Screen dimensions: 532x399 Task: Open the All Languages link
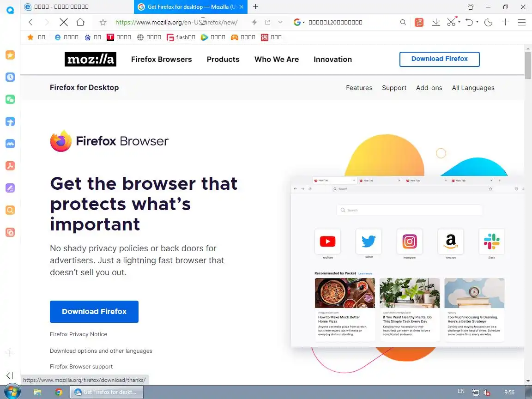(473, 88)
